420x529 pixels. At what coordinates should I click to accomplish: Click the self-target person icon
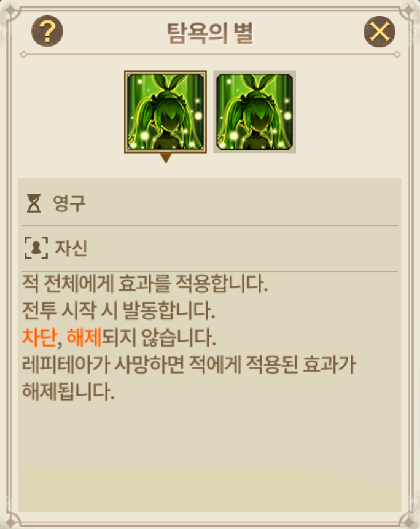[36, 248]
